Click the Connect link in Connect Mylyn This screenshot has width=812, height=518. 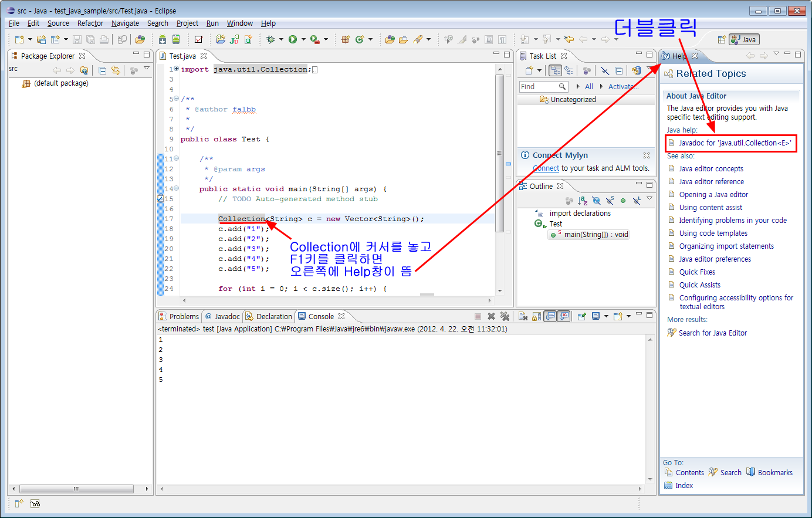click(x=546, y=168)
